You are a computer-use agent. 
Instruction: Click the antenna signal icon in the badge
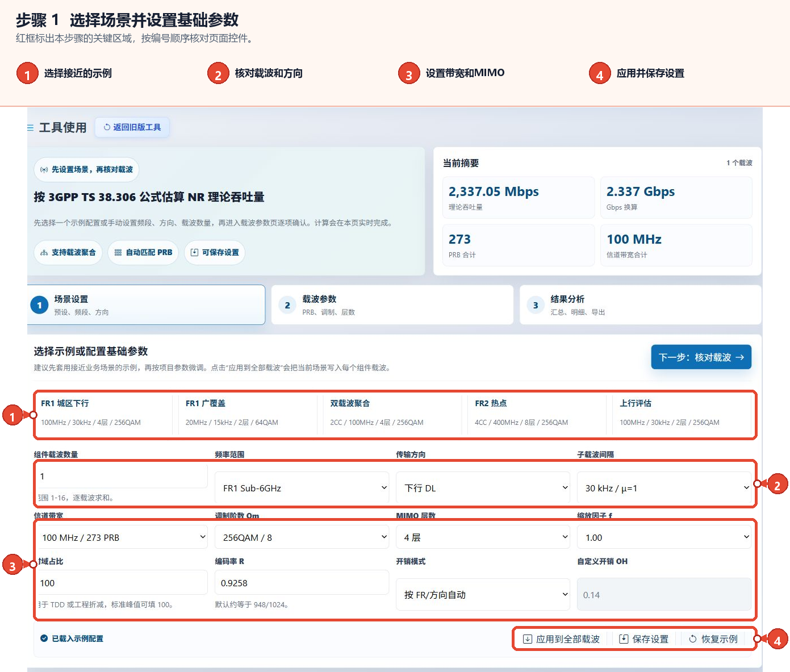click(44, 170)
